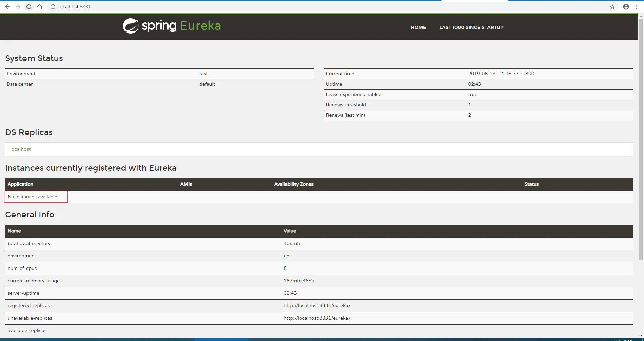Click the Spring Eureka logo

pos(172,26)
